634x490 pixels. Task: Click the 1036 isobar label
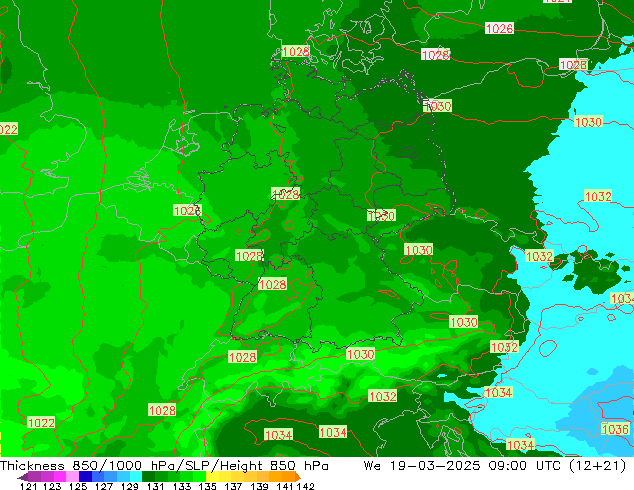(615, 429)
